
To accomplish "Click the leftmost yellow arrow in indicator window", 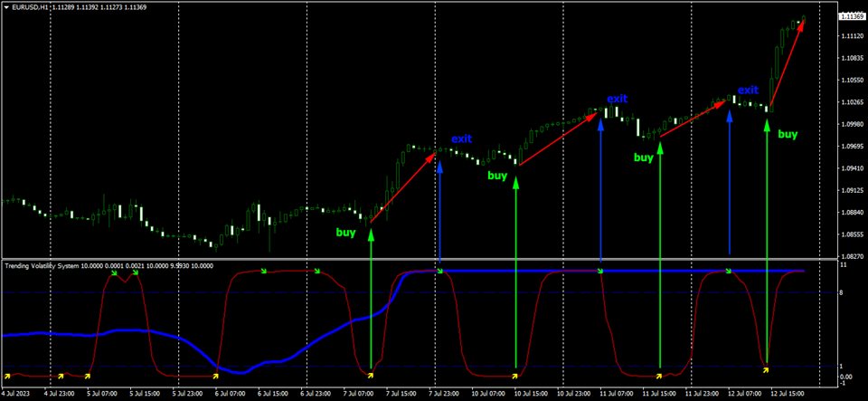I will (7, 375).
